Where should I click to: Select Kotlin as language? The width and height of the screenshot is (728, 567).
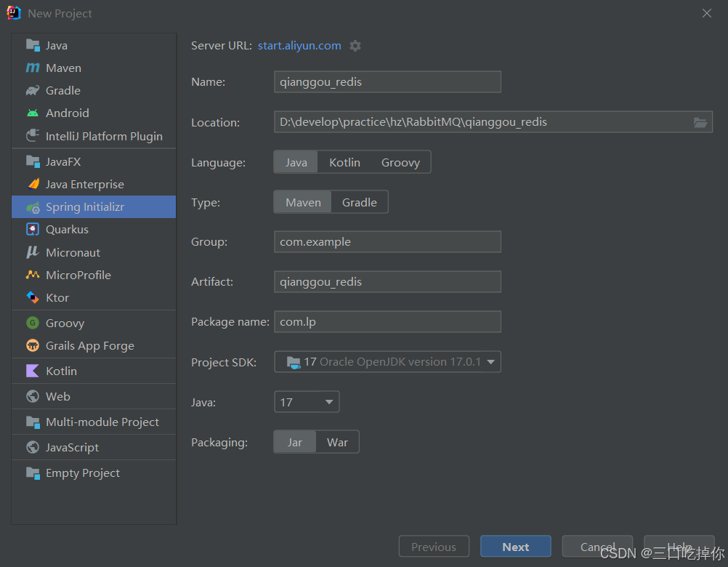coord(344,162)
